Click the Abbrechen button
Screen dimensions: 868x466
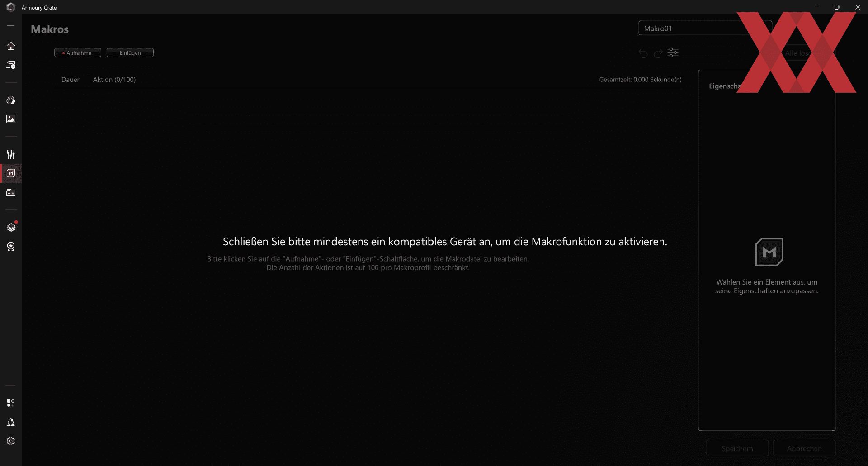pos(804,448)
